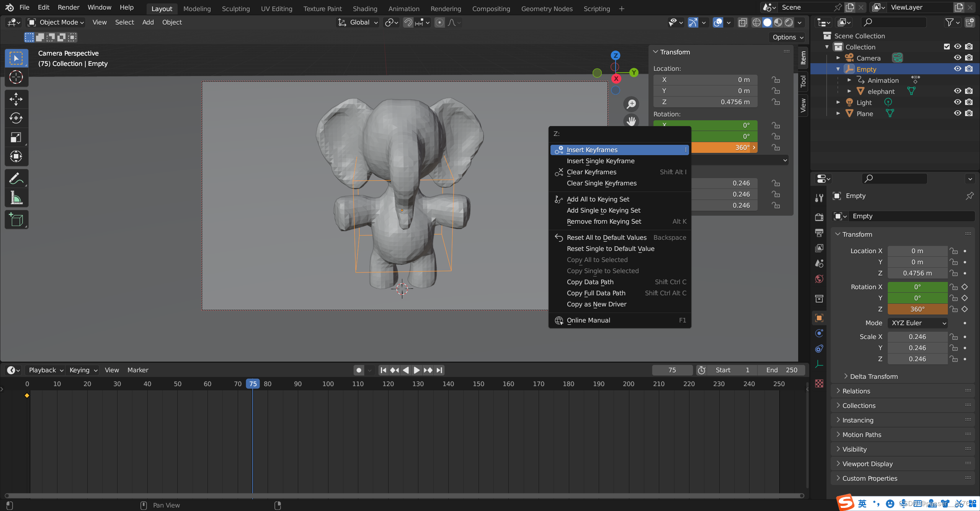Open the XYZ Euler rotation mode dropdown
Viewport: 980px width, 511px height.
point(917,323)
